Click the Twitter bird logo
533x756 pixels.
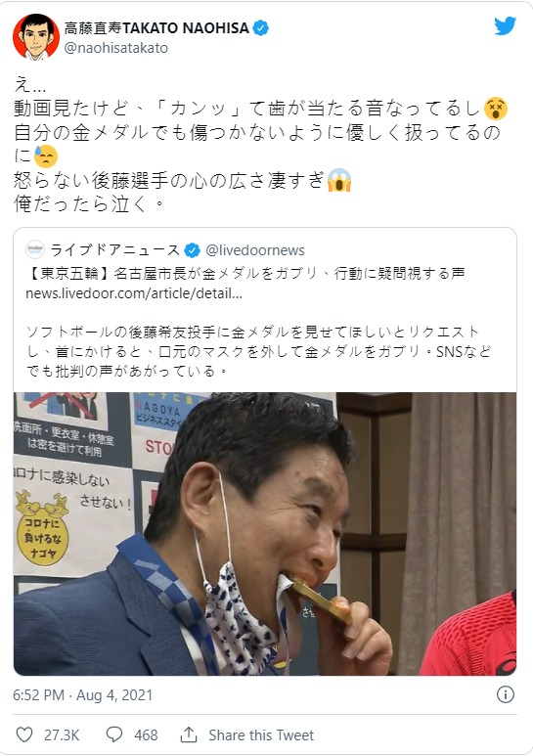pyautogui.click(x=505, y=25)
